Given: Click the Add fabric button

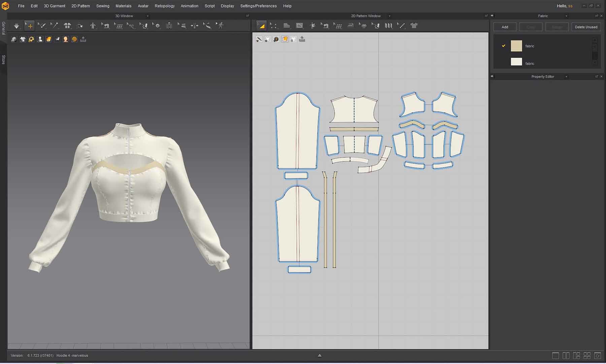Looking at the screenshot, I should tap(505, 27).
